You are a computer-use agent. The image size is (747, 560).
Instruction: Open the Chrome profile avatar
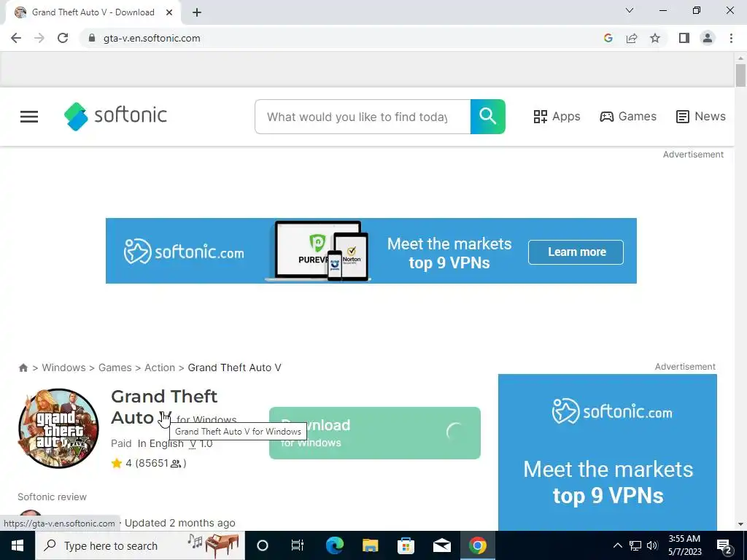tap(708, 38)
